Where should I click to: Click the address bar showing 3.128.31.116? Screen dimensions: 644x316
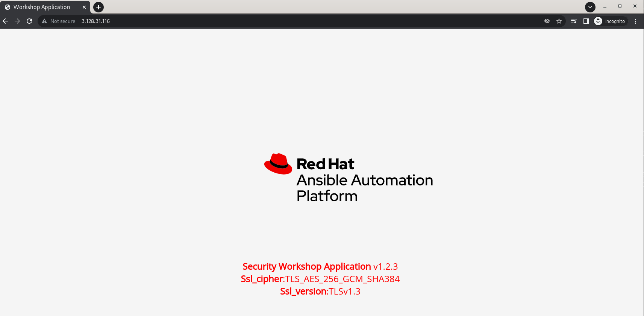point(301,21)
